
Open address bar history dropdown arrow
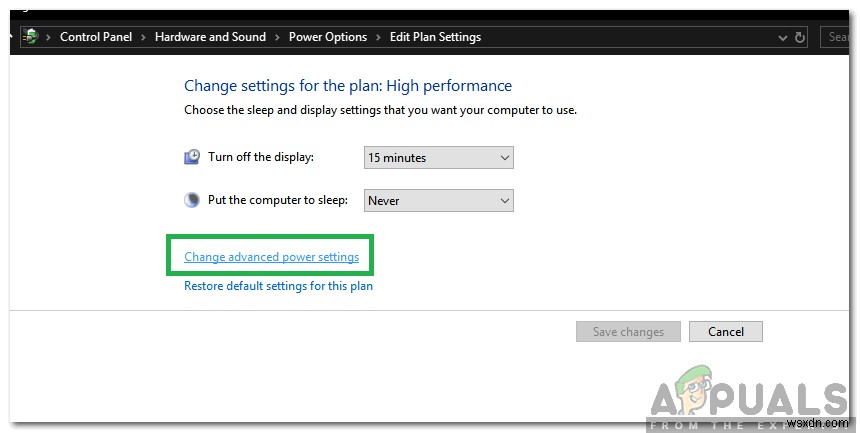(x=781, y=37)
